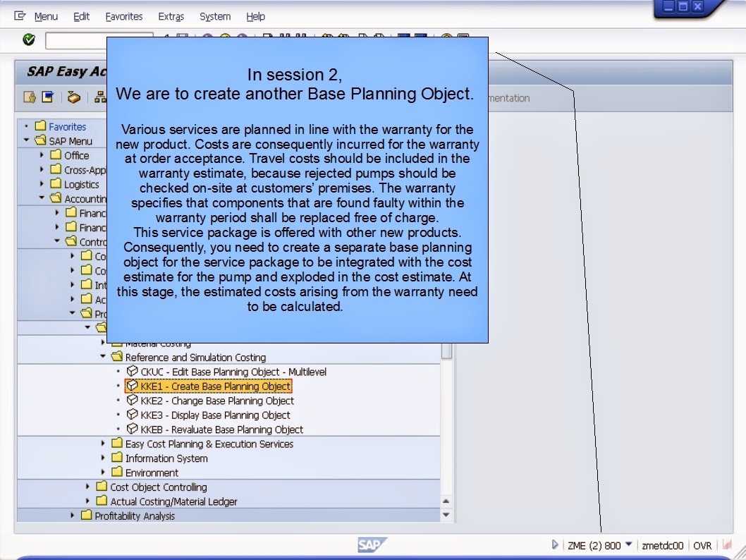Click the status bar arrow beside ZME

[x=555, y=544]
